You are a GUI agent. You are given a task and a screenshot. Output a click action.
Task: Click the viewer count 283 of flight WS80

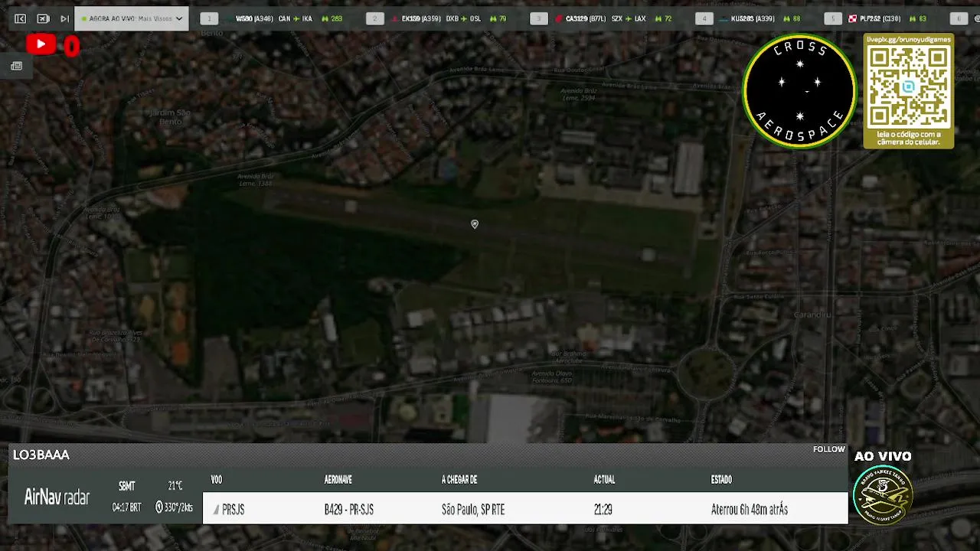tap(336, 18)
